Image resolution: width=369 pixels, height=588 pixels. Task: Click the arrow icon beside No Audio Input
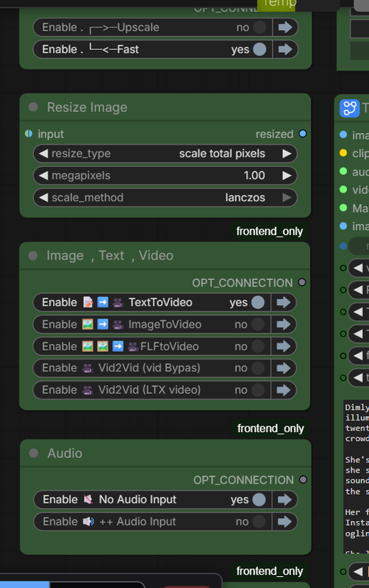(x=284, y=500)
